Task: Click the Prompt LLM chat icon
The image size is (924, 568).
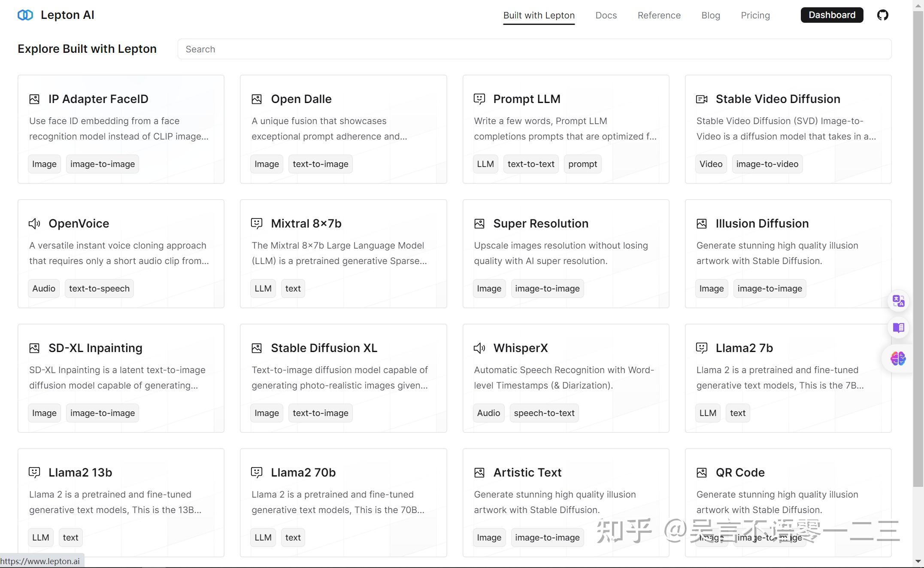Action: (x=479, y=99)
